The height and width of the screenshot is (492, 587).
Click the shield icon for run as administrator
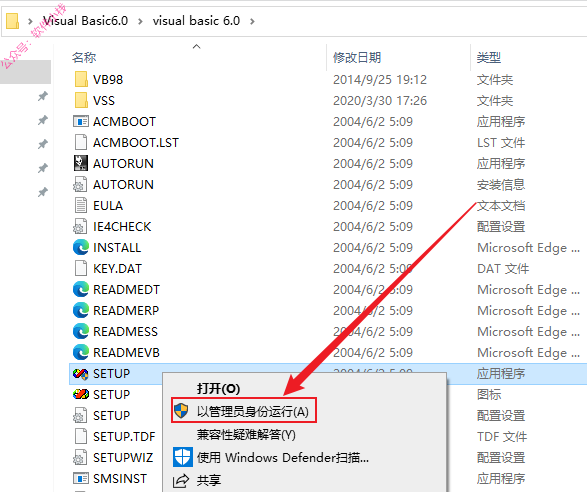tap(182, 411)
